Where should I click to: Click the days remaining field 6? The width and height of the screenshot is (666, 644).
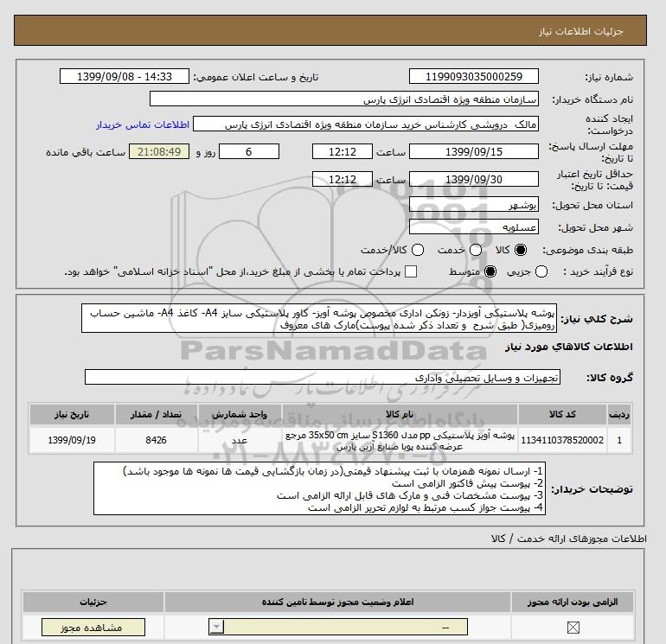click(x=249, y=151)
